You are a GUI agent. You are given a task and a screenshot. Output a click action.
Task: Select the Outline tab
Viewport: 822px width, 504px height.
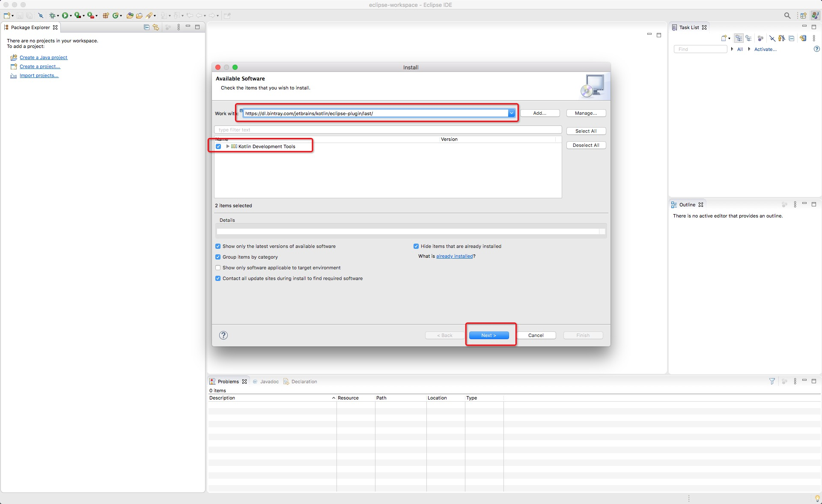(x=687, y=205)
